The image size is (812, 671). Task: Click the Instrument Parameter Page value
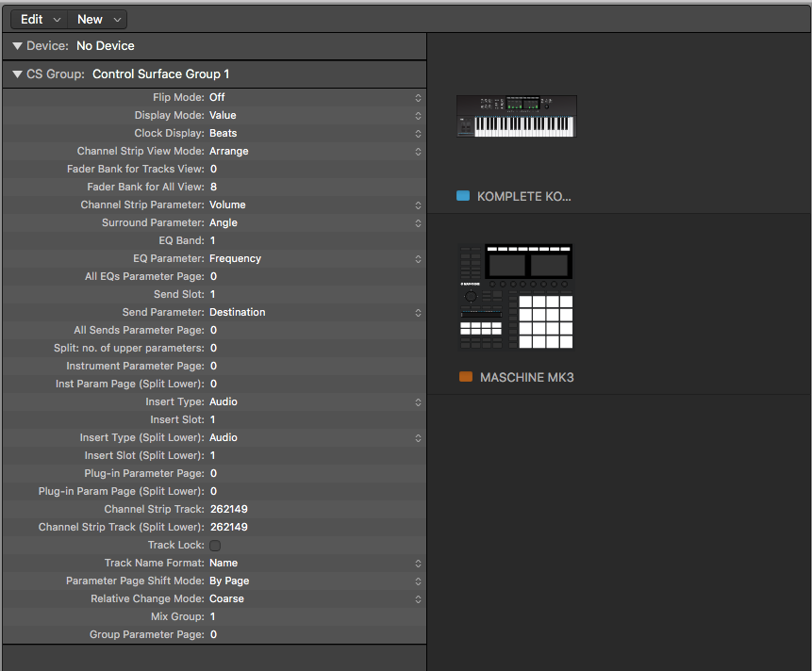(213, 366)
